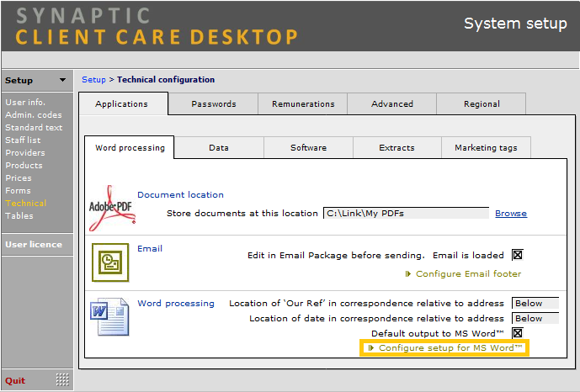
Task: Click the Email section heading
Action: (150, 248)
